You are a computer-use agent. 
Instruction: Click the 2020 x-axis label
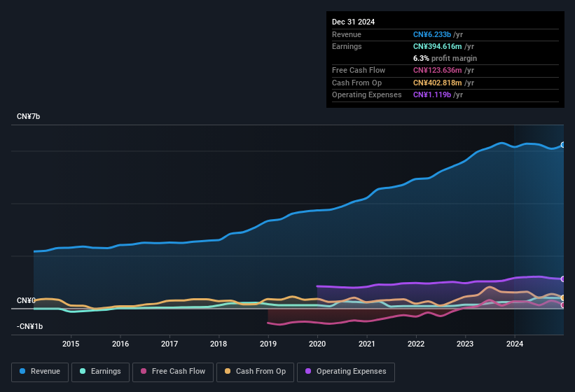coord(317,344)
